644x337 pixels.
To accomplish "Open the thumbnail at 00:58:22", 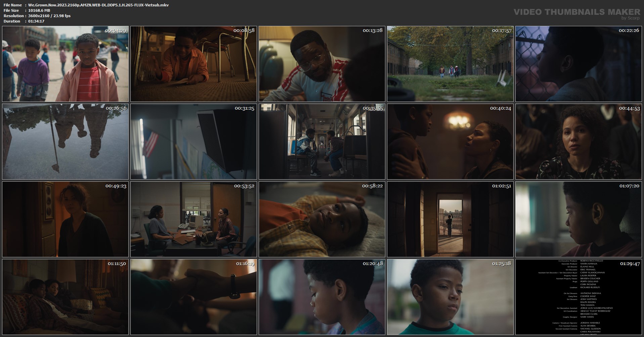I will (x=322, y=219).
